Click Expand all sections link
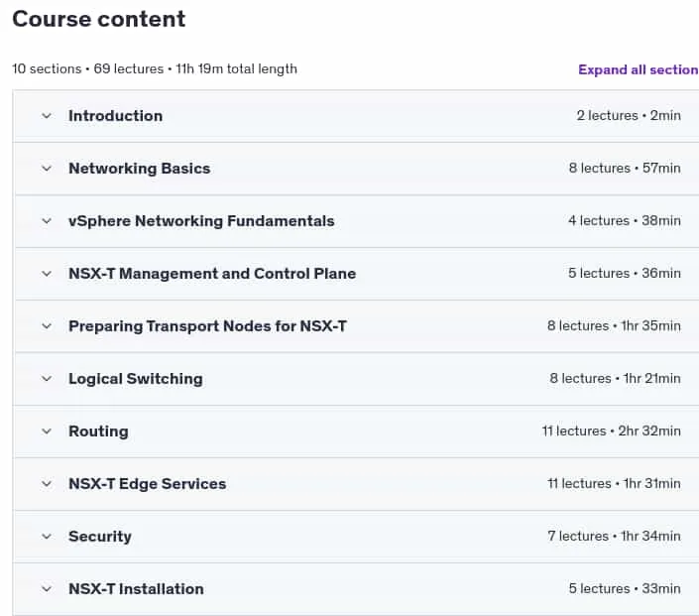This screenshot has height=616, width=699. point(639,69)
